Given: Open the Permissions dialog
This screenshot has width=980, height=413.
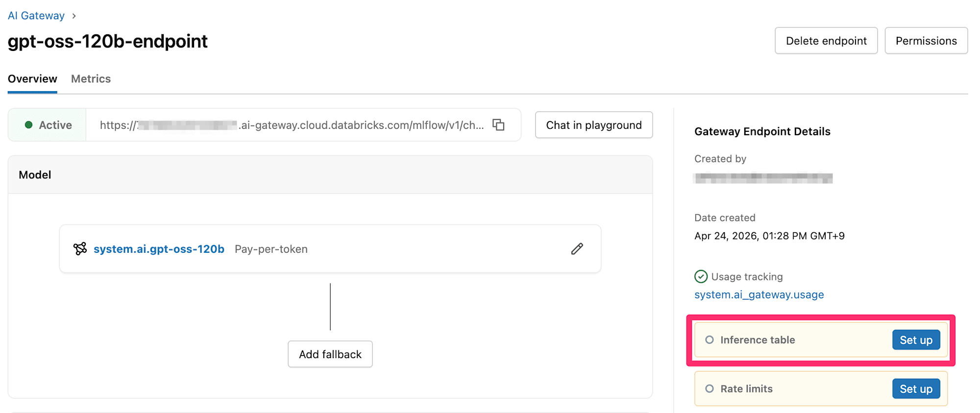Looking at the screenshot, I should [x=926, y=41].
